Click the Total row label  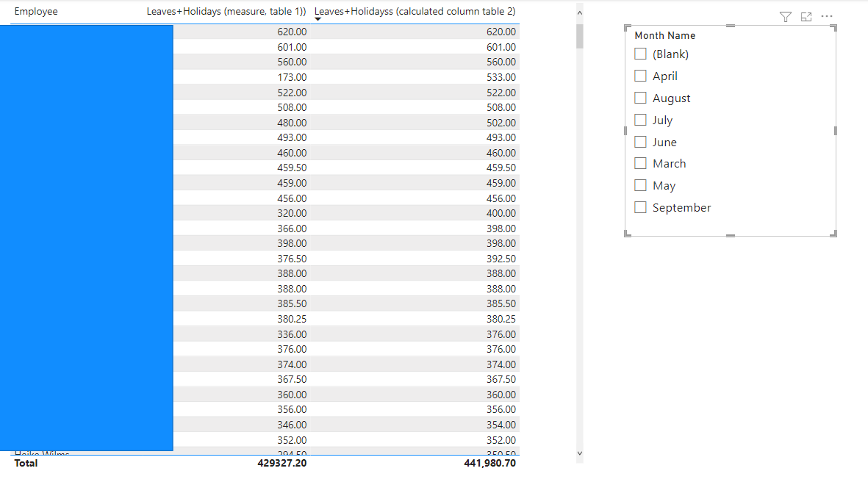click(x=26, y=463)
